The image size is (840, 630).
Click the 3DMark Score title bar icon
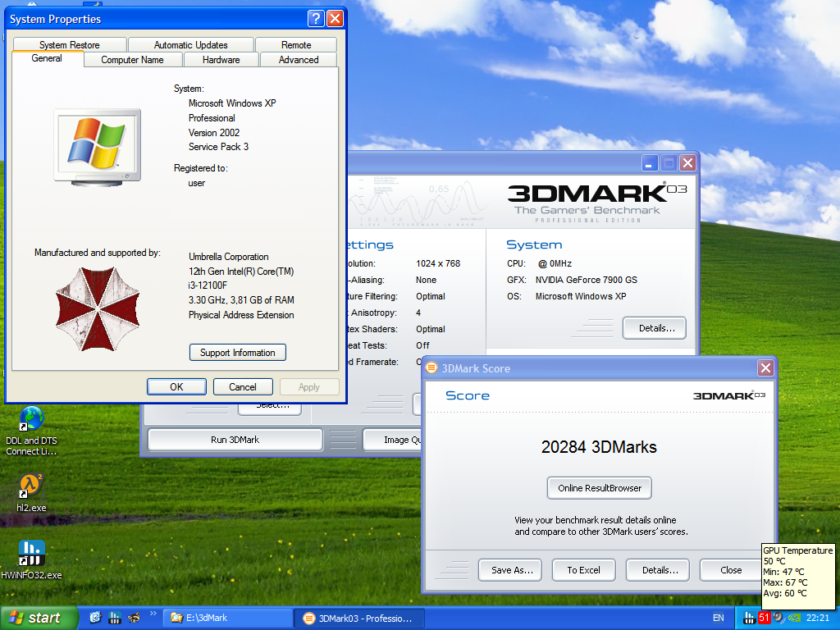tap(431, 367)
